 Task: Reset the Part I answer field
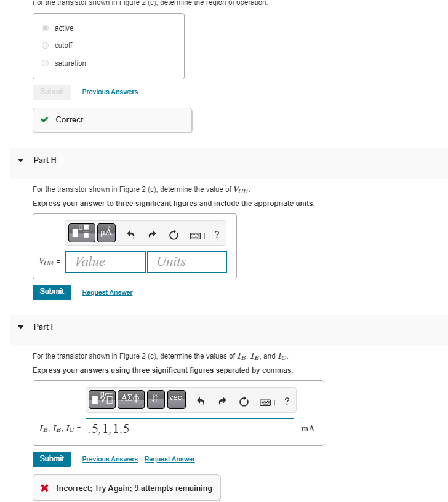pos(244,402)
